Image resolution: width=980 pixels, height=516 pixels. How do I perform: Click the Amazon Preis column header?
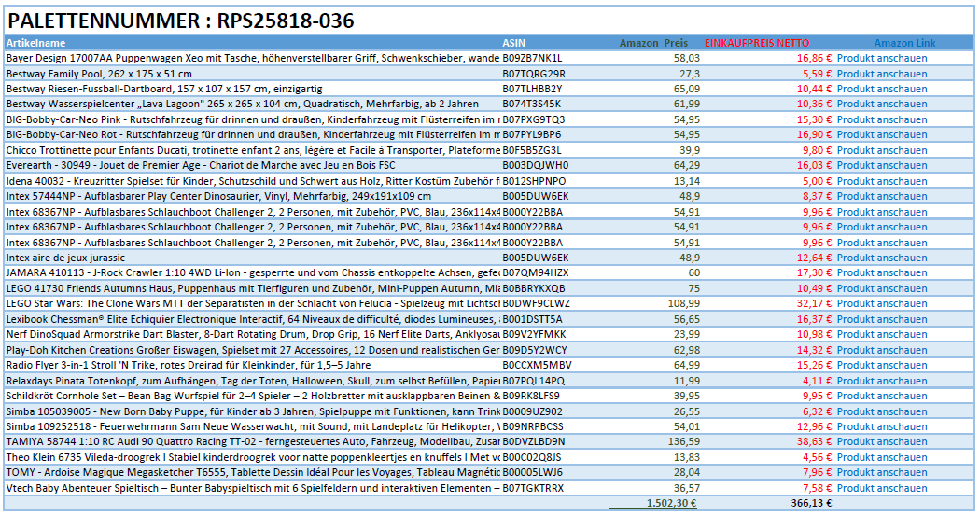(x=653, y=43)
